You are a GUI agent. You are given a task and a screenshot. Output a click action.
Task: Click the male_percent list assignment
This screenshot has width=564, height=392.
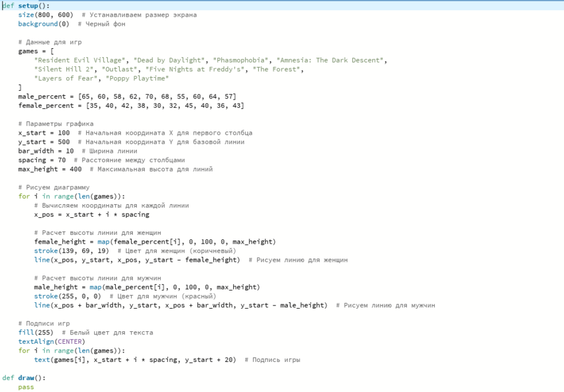(127, 96)
